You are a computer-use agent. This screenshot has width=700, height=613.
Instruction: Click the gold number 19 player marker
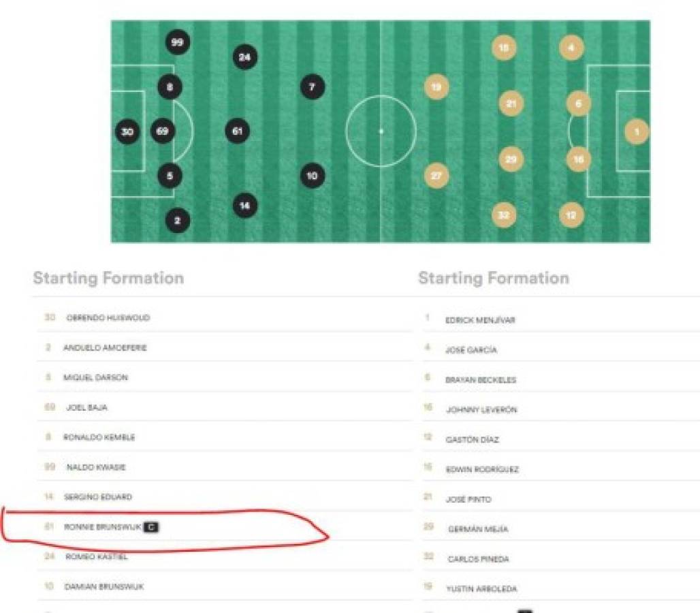[x=436, y=87]
